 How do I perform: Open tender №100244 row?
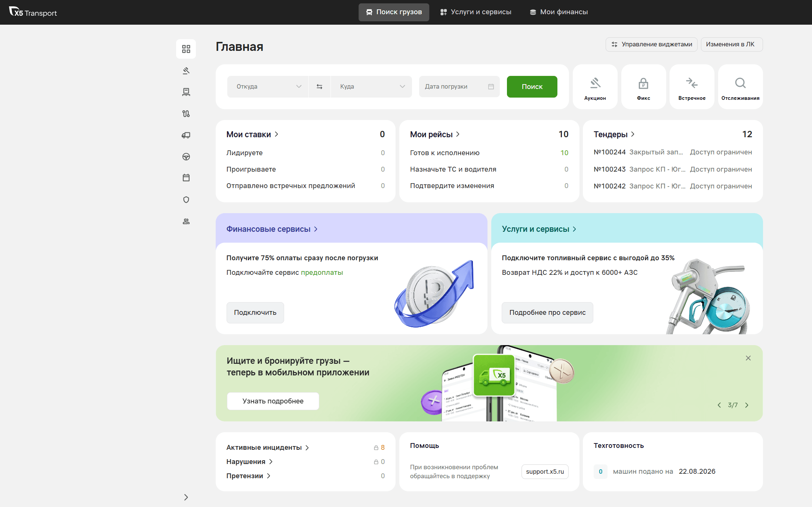tap(673, 152)
